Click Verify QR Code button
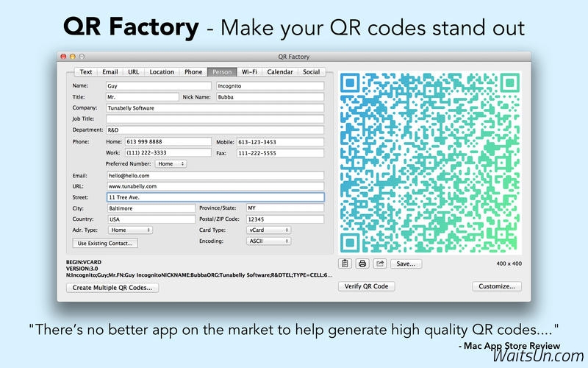Screen dimensions: 588x368 (366, 286)
